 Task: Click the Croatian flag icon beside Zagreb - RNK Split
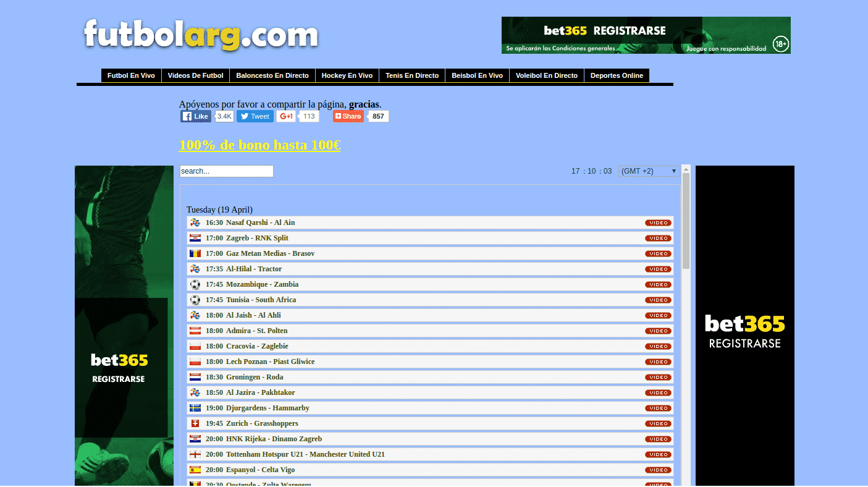195,238
